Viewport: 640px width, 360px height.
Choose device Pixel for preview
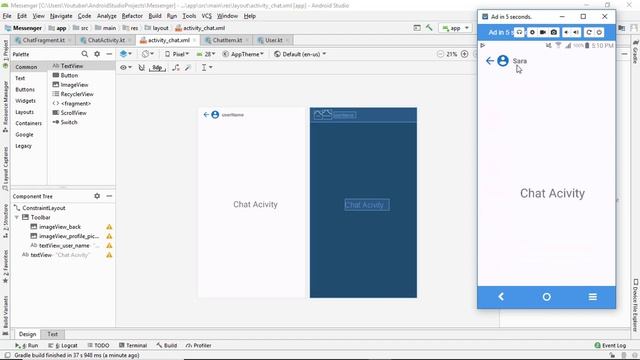point(177,54)
